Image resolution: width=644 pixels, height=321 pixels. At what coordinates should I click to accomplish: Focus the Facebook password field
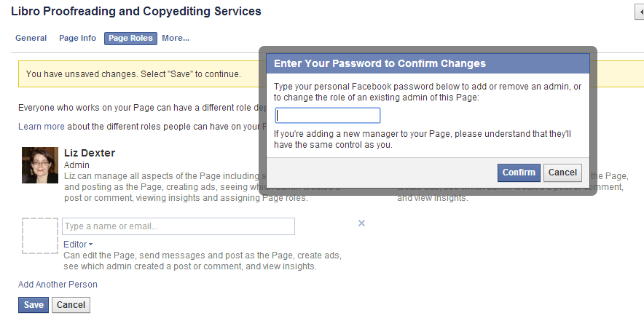328,116
